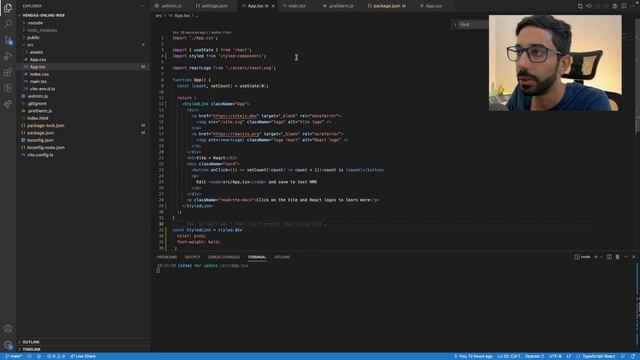The height and width of the screenshot is (360, 640).
Task: Open the Run and Debug view
Action: (x=8, y=56)
